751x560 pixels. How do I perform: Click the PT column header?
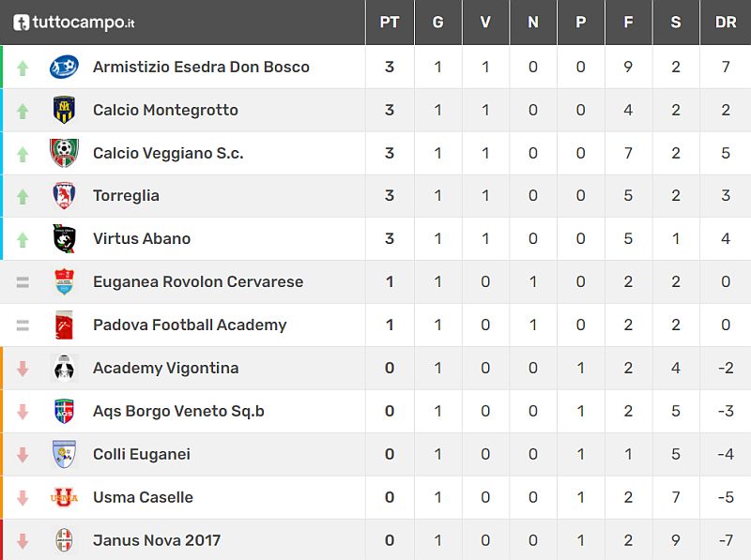point(390,23)
